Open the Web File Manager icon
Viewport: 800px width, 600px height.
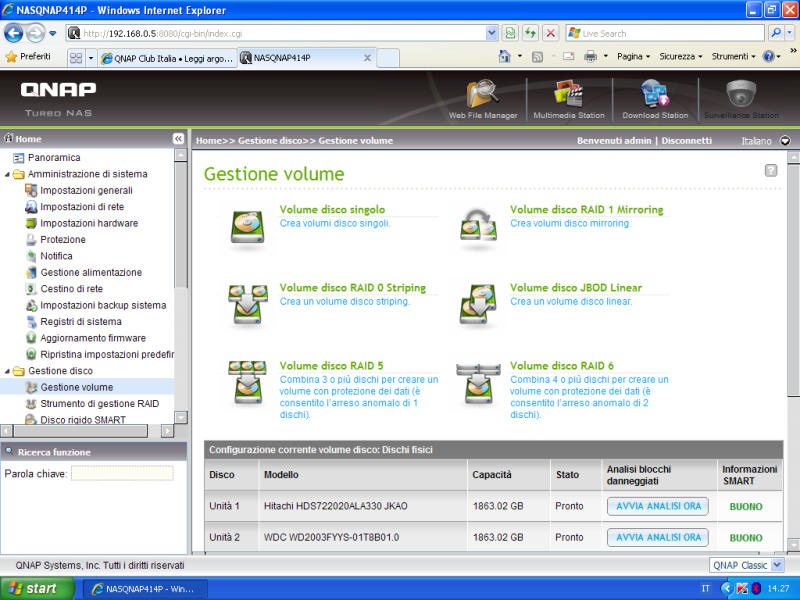tap(483, 97)
